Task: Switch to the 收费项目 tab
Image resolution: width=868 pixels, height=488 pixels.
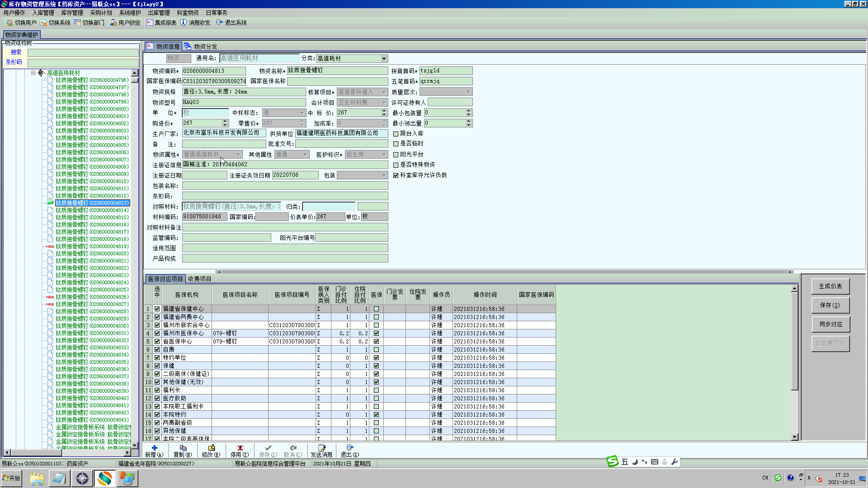Action: 199,279
